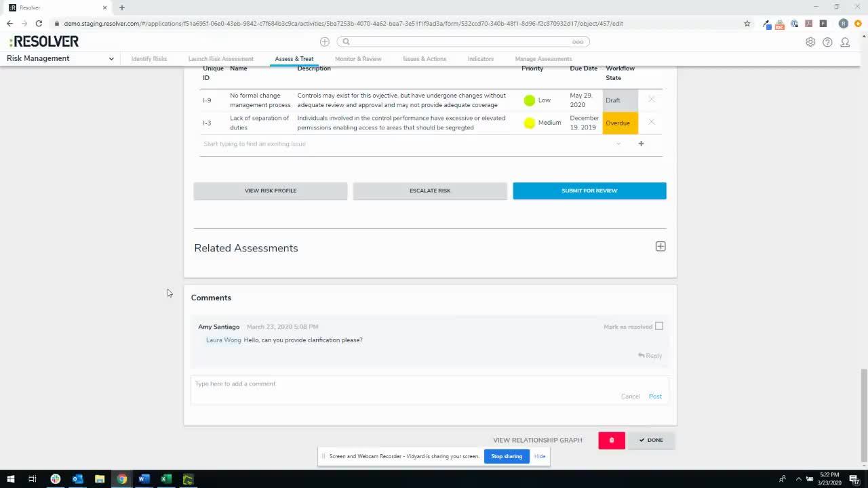Open the user profile icon
The image size is (868, 488).
click(x=845, y=41)
